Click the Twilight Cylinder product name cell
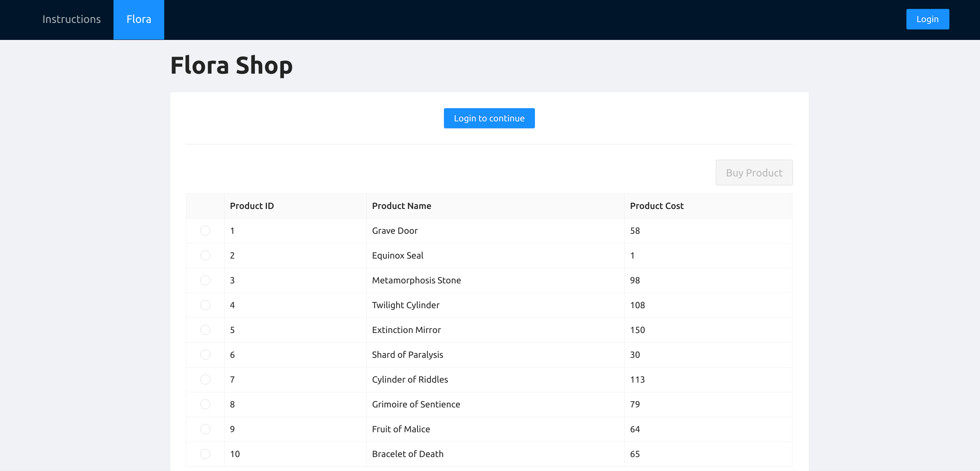The image size is (980, 471). pos(406,305)
